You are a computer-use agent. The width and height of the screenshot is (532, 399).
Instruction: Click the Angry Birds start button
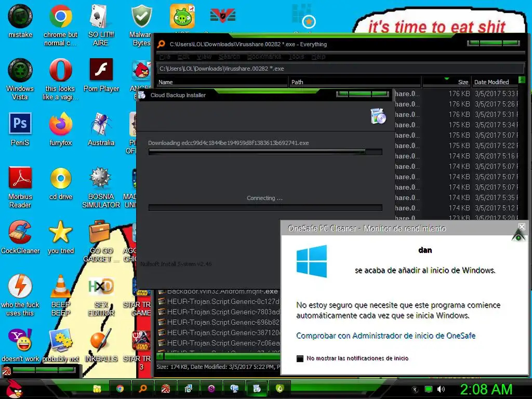click(x=14, y=389)
